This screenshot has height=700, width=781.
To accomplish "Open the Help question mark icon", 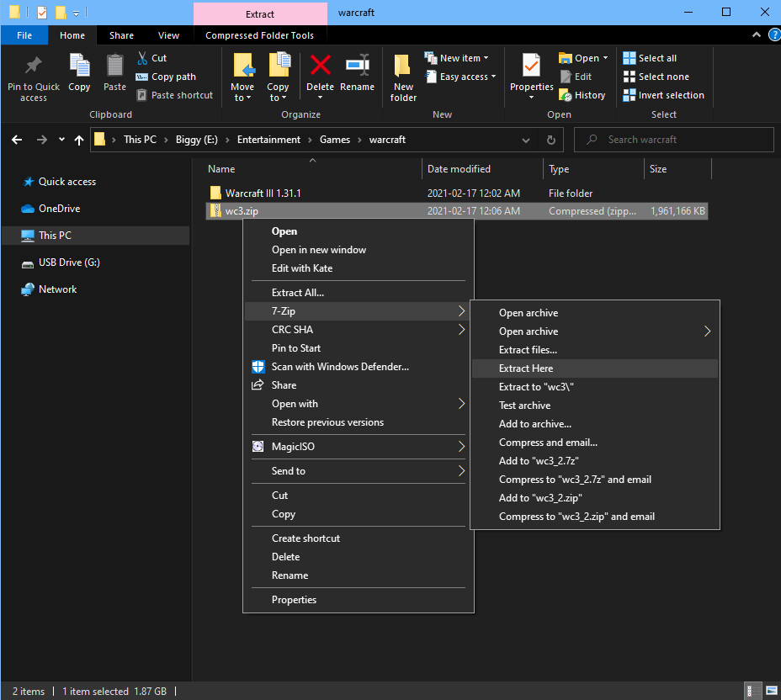I will pos(774,34).
